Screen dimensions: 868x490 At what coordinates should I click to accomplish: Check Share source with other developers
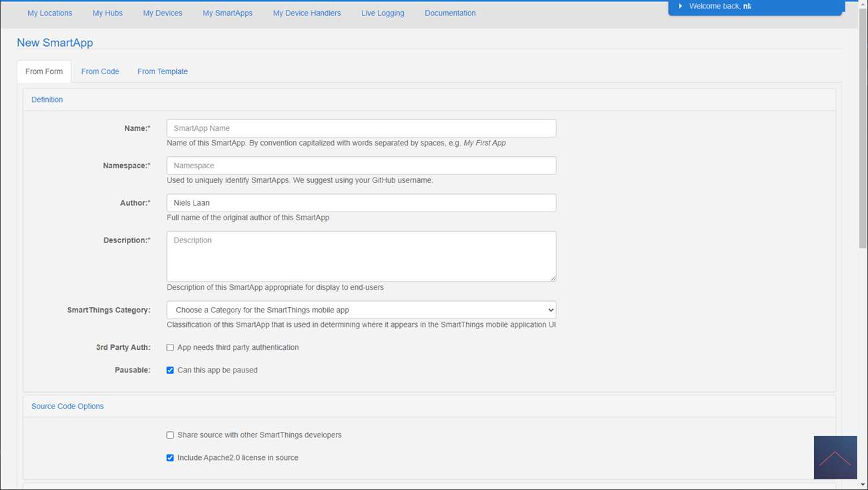click(170, 435)
